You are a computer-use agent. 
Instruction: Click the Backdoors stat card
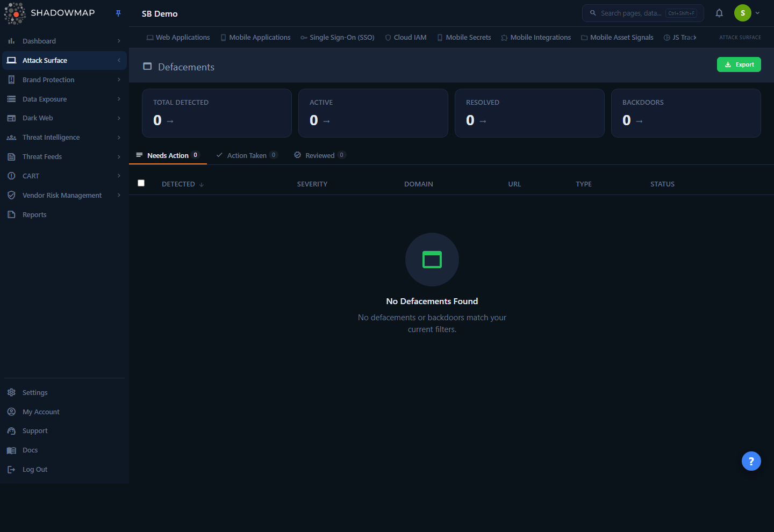[x=686, y=113]
